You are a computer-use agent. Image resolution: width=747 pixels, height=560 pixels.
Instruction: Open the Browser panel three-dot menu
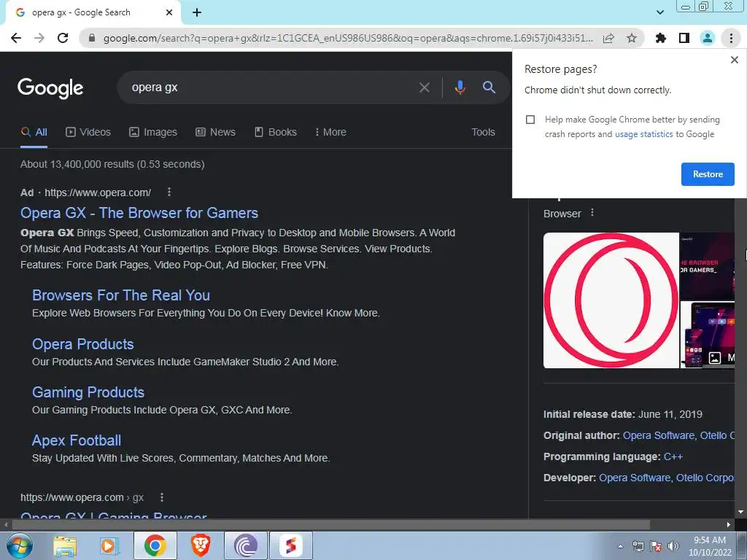click(592, 212)
